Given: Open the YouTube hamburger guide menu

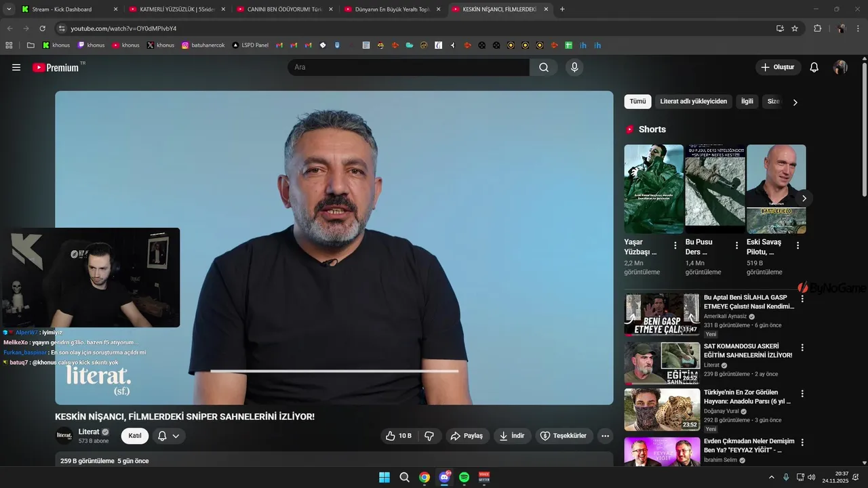Looking at the screenshot, I should (x=16, y=67).
